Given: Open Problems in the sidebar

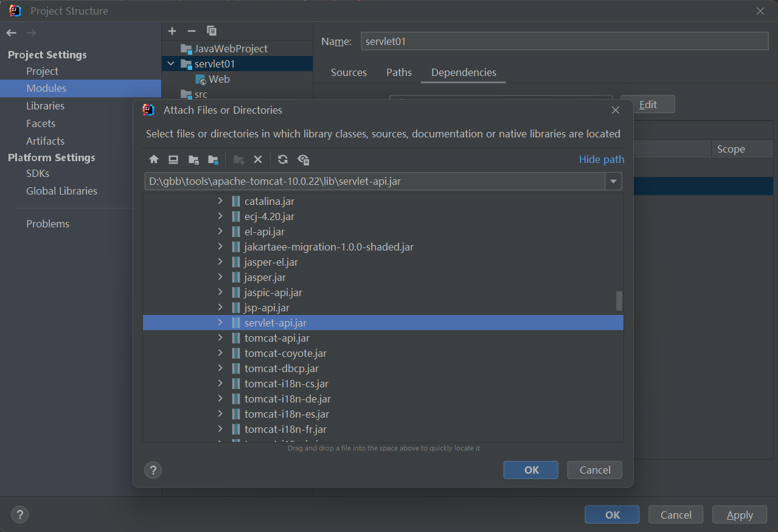Looking at the screenshot, I should [x=47, y=224].
